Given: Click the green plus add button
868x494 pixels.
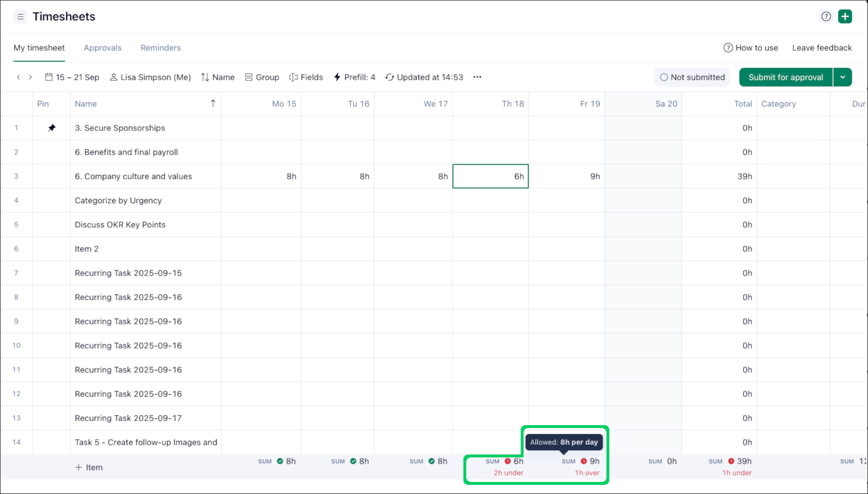Looking at the screenshot, I should pos(845,17).
